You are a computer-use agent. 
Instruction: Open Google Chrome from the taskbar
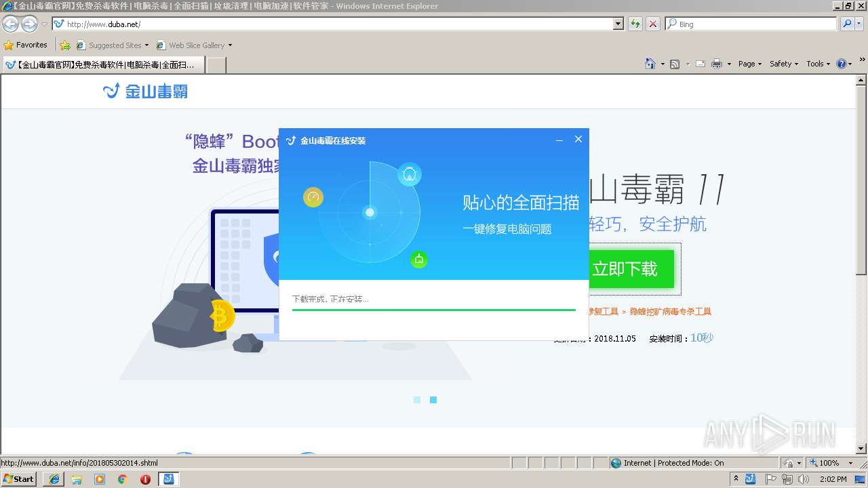point(123,479)
